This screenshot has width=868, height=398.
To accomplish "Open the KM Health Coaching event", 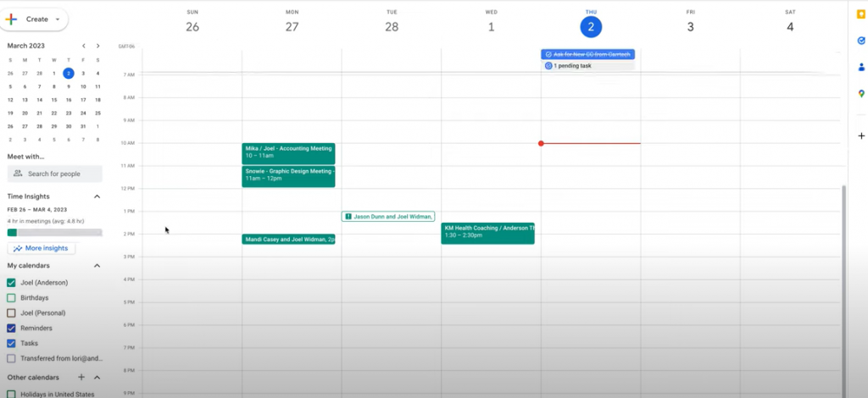I will coord(487,233).
